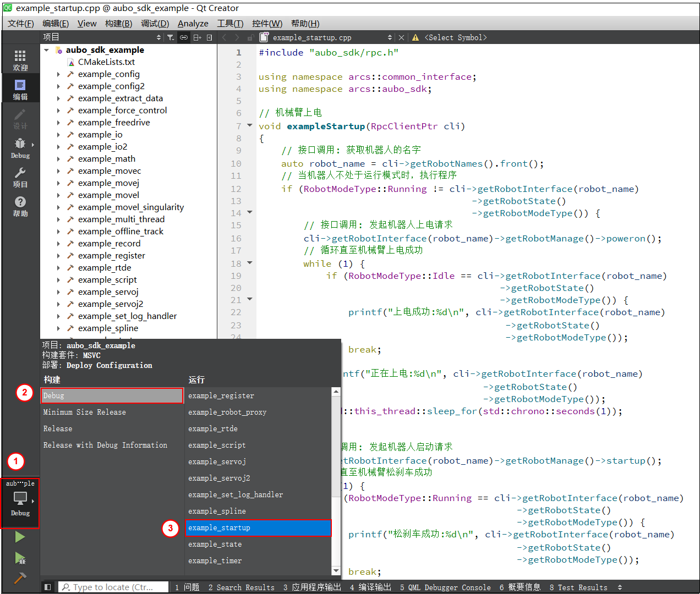Open the 5 QML Debugger Console pane
The width and height of the screenshot is (700, 594).
point(445,587)
